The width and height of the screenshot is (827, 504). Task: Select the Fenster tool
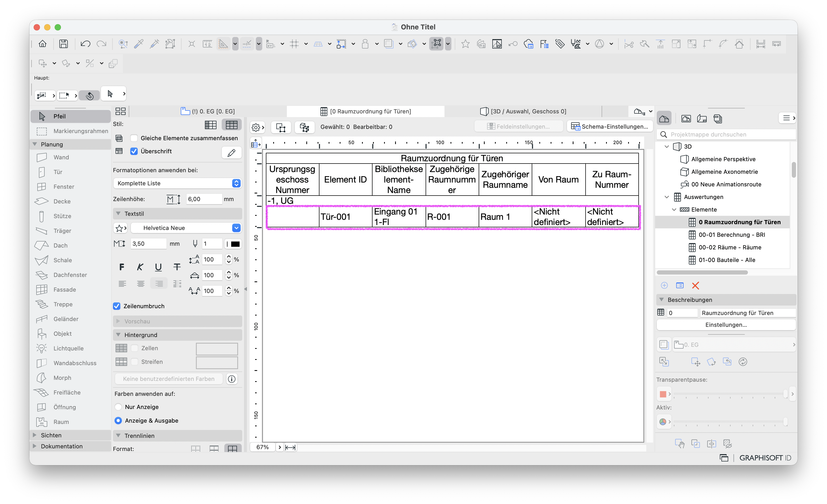pyautogui.click(x=64, y=187)
